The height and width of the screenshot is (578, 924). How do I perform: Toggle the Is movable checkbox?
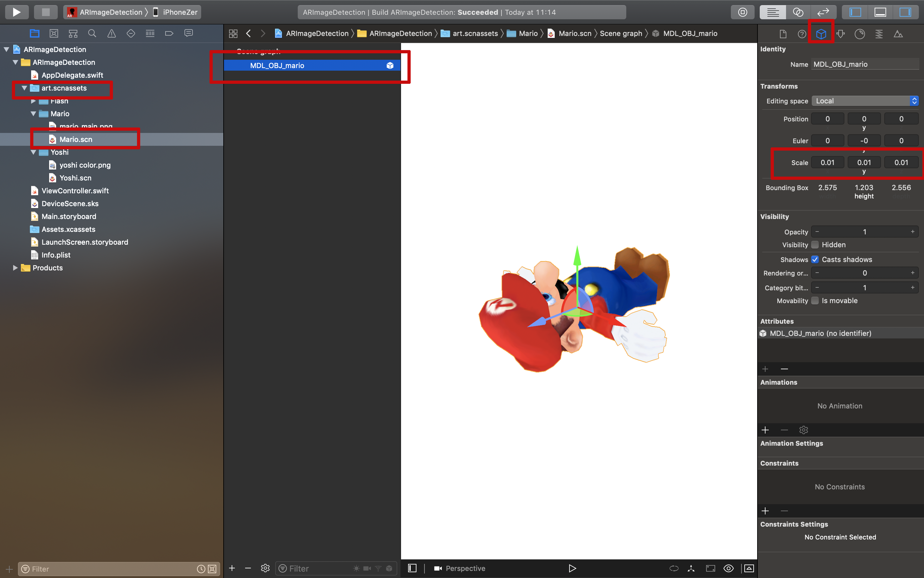[815, 301]
